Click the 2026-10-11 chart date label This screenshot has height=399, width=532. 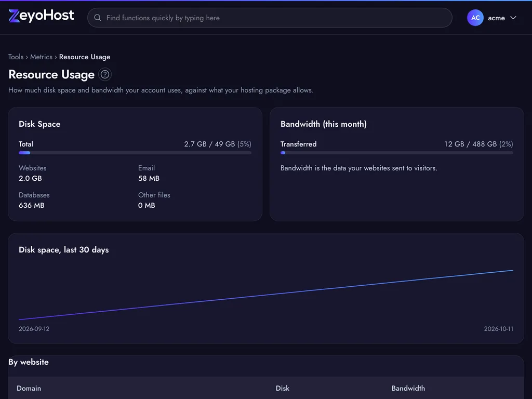[498, 329]
